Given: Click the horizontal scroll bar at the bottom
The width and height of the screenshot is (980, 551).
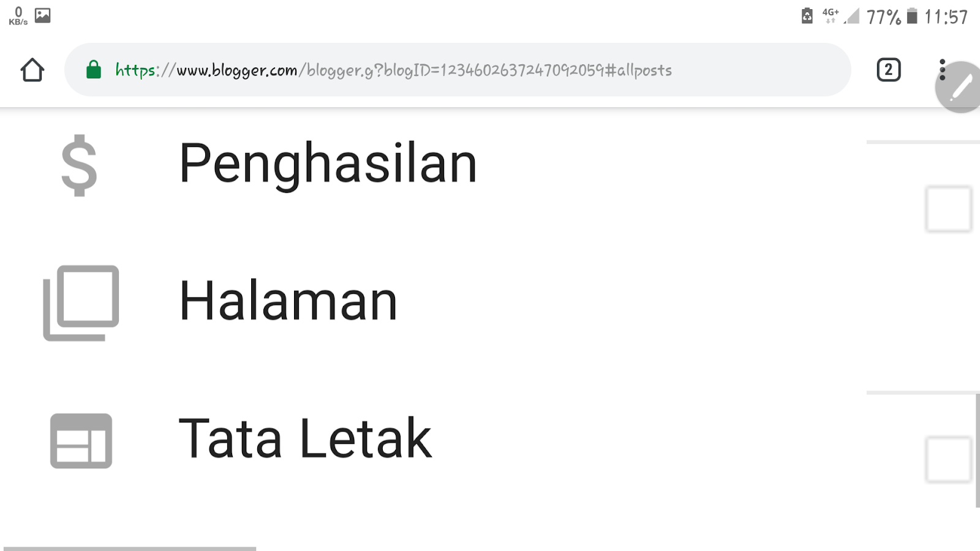Looking at the screenshot, I should [x=130, y=548].
